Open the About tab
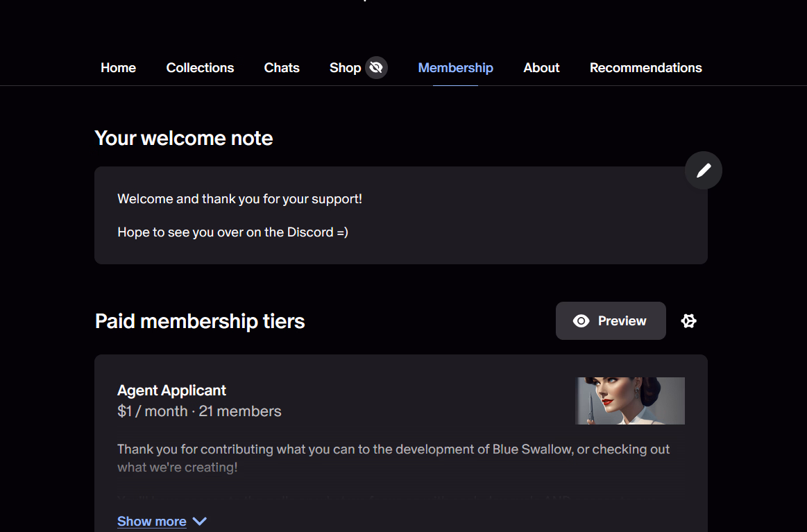807x532 pixels. [x=541, y=68]
